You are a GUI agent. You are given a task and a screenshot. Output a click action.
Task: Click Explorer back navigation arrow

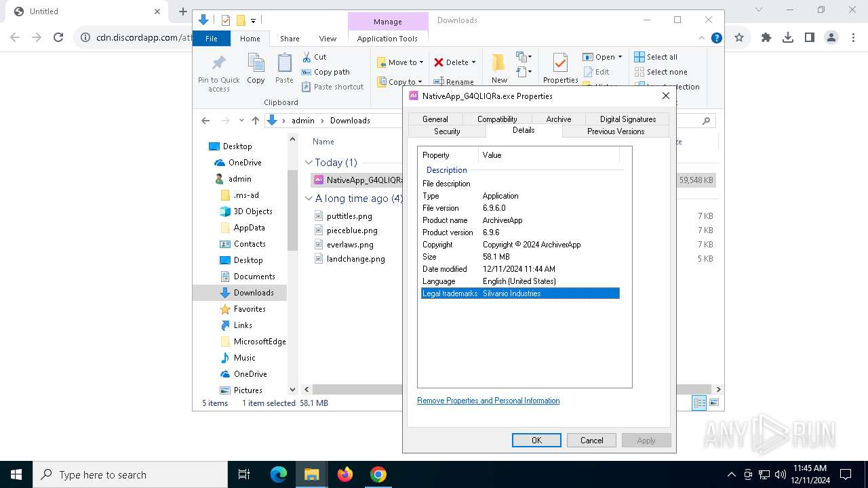coord(205,121)
